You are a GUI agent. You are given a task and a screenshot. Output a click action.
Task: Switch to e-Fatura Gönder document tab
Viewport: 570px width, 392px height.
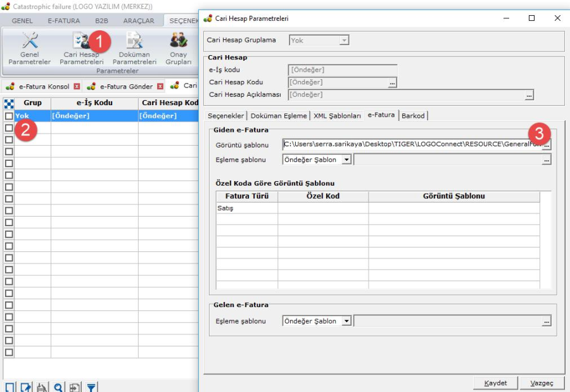[x=126, y=87]
